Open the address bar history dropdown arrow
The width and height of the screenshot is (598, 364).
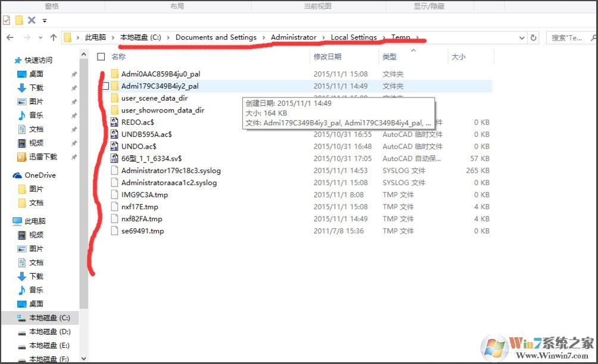(522, 37)
